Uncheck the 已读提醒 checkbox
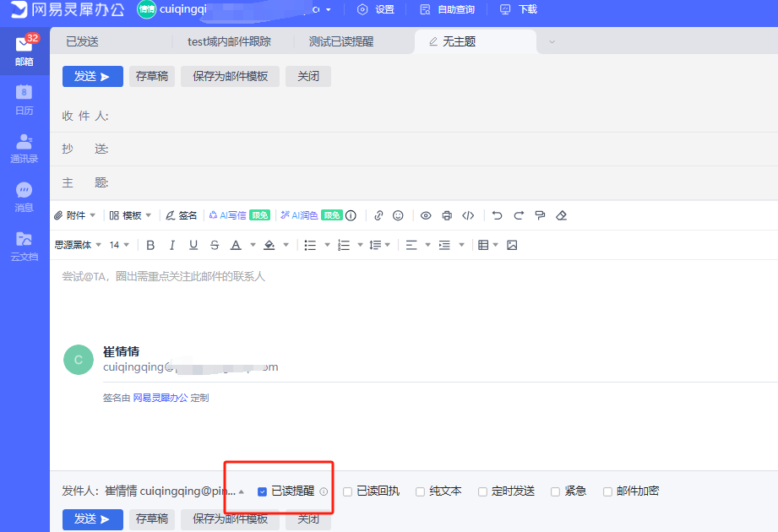The width and height of the screenshot is (778, 532). 263,491
